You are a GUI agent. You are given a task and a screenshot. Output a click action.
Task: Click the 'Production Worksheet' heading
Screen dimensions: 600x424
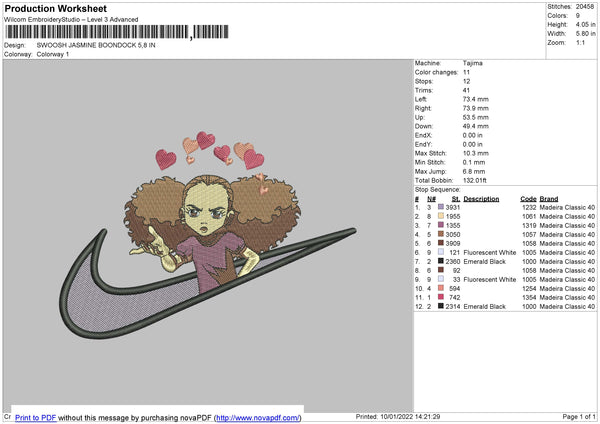coord(55,8)
